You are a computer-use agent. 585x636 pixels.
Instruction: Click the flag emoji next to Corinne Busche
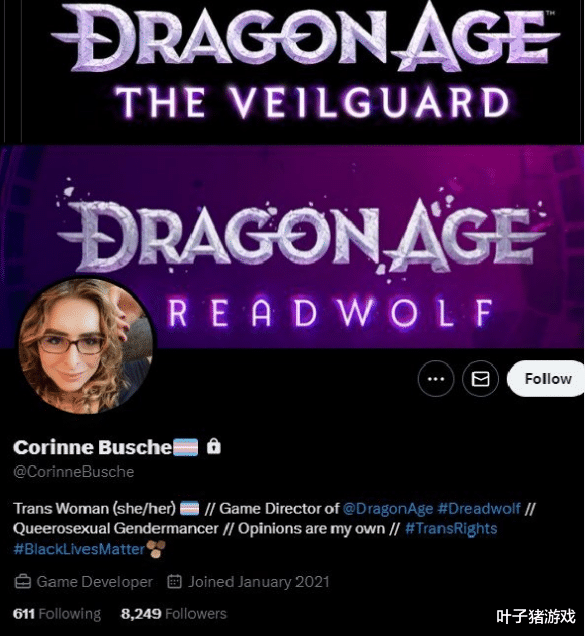[186, 447]
